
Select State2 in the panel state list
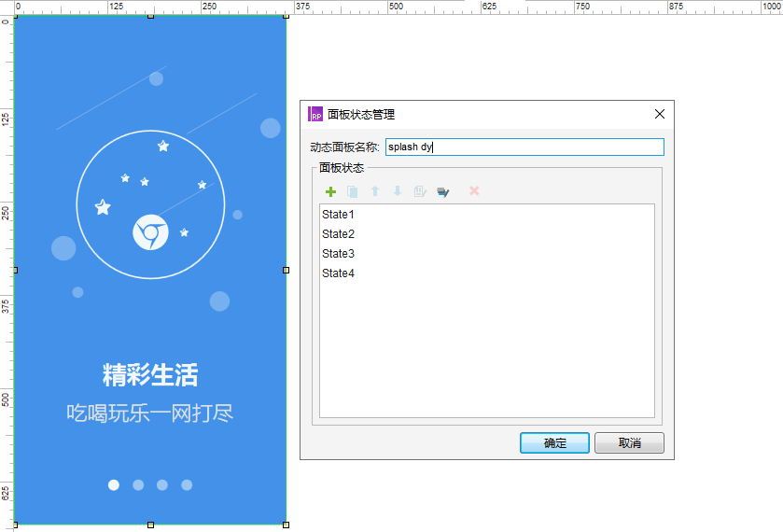click(x=338, y=233)
